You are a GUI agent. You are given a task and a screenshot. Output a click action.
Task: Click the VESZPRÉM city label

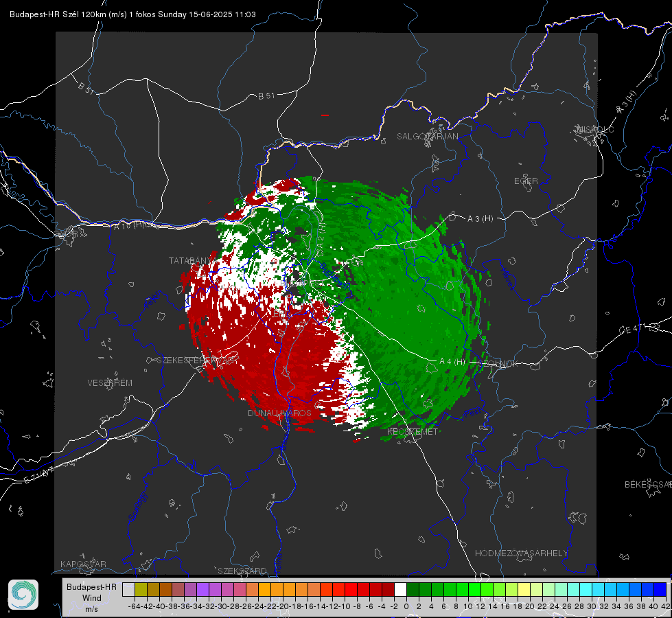coord(110,383)
